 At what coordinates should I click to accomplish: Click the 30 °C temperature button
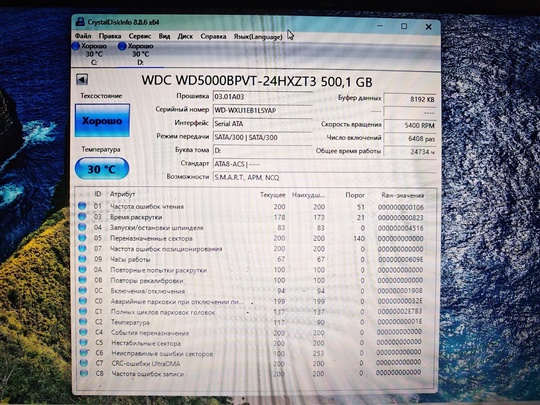(102, 169)
